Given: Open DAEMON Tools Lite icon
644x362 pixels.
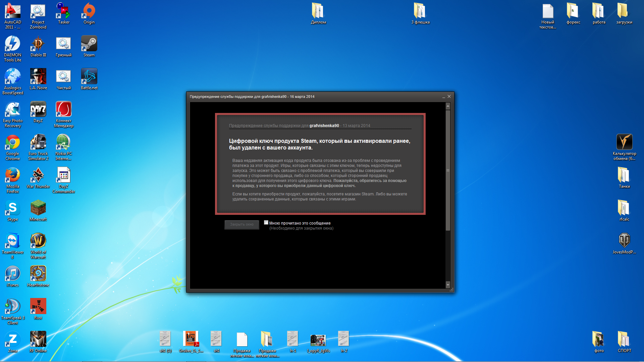Looking at the screenshot, I should click(13, 49).
